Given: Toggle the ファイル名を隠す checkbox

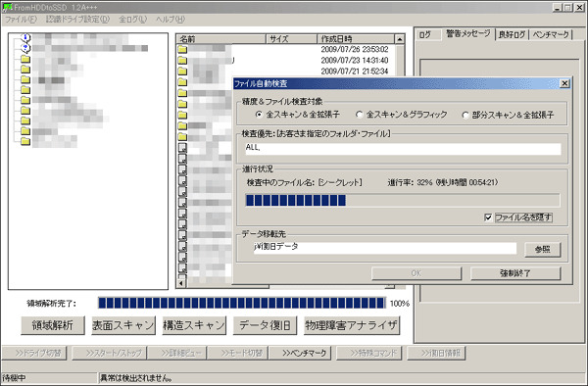Looking at the screenshot, I should 488,217.
